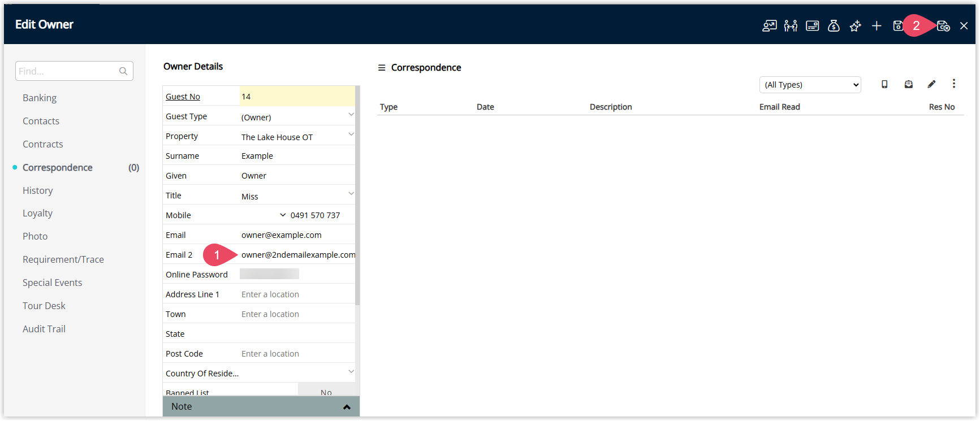This screenshot has height=421, width=980.
Task: Open the Special Events section
Action: (x=53, y=283)
